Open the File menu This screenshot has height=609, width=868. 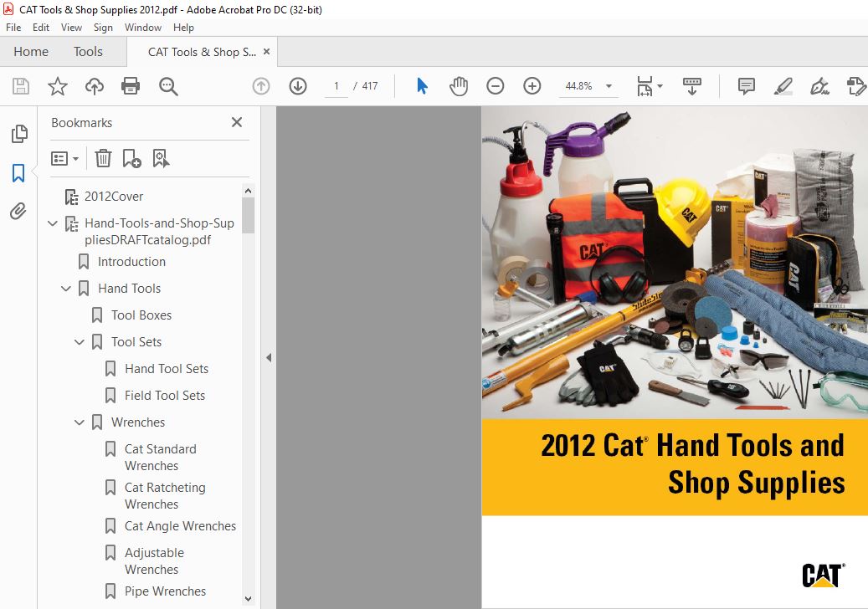[x=13, y=27]
